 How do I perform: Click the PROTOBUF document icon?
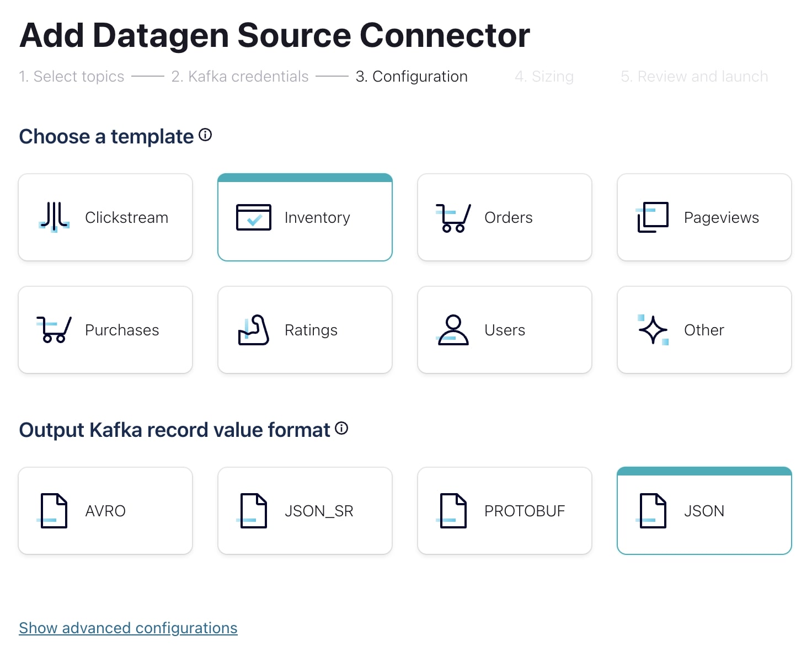tap(452, 511)
